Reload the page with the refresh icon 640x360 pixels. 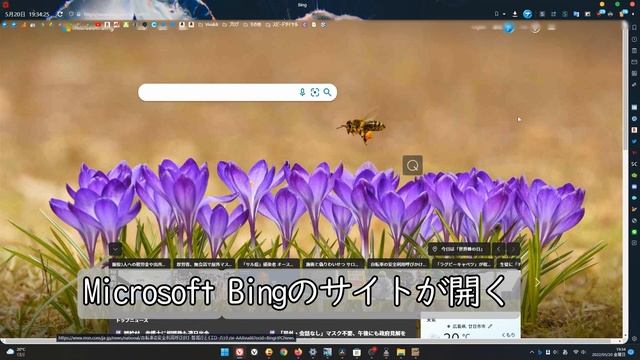pos(60,14)
